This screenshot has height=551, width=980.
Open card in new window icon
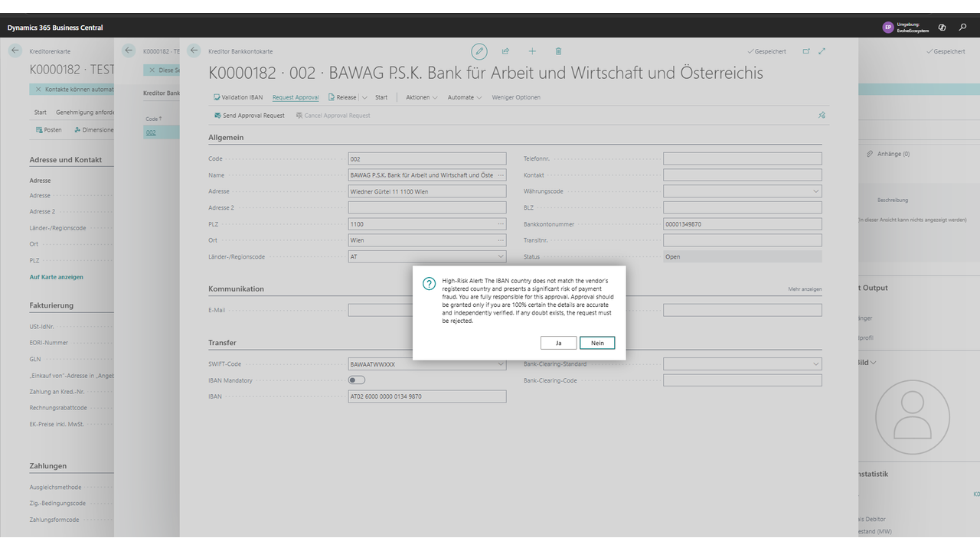tap(806, 51)
